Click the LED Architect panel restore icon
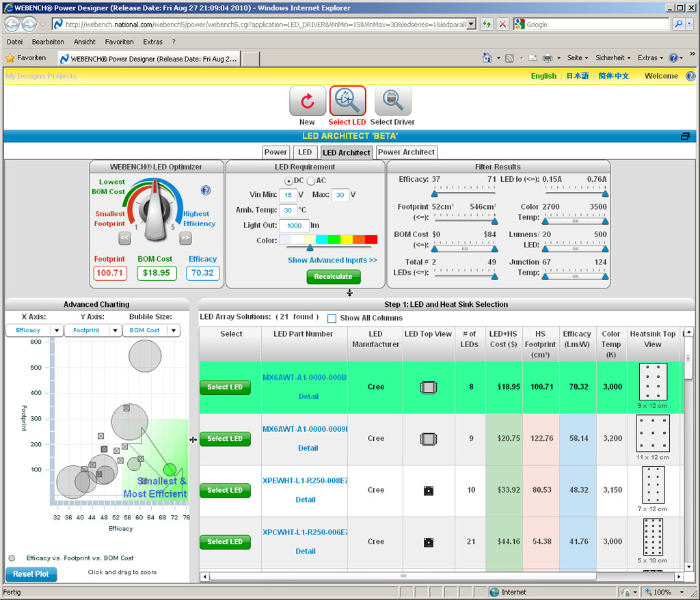Viewport: 700px width, 600px height. click(x=685, y=136)
